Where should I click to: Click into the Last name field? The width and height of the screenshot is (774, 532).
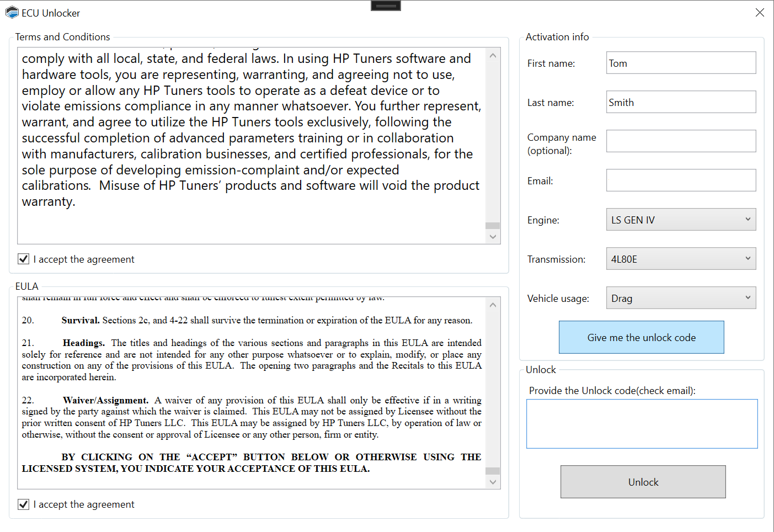tap(681, 102)
